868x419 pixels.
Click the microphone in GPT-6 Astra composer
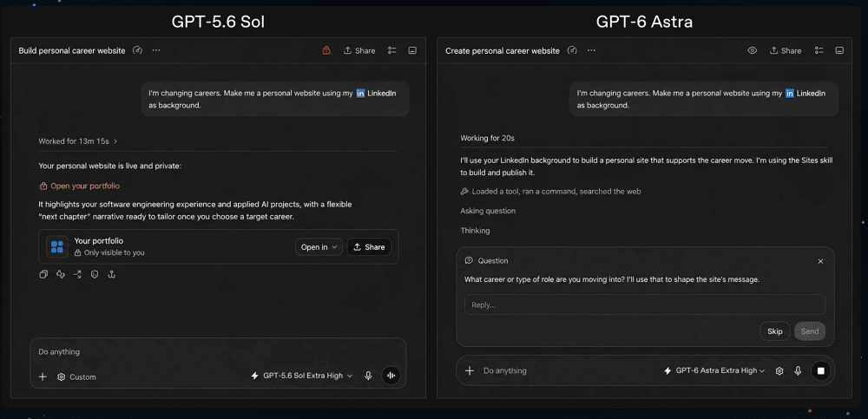798,370
